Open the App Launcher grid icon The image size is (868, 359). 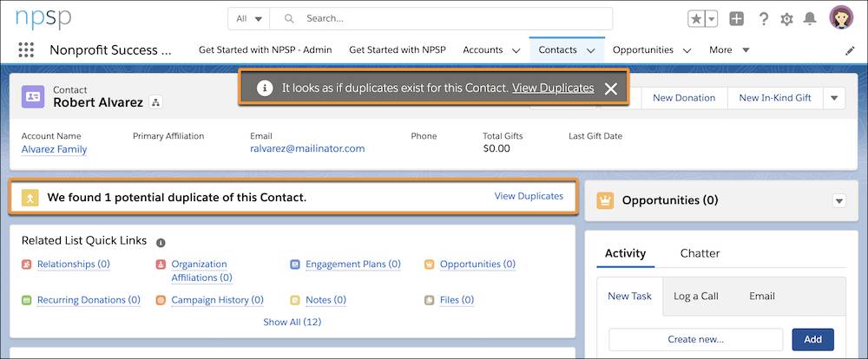(x=26, y=49)
